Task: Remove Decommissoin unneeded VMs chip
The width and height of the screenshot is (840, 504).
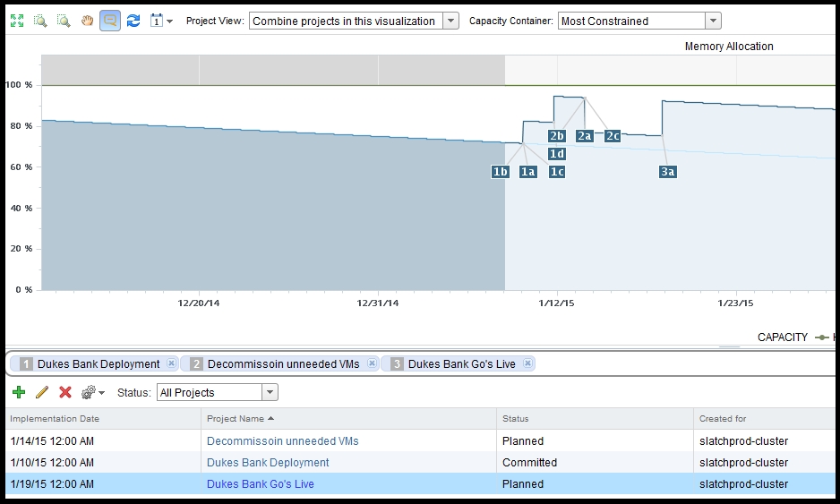Action: pos(372,363)
